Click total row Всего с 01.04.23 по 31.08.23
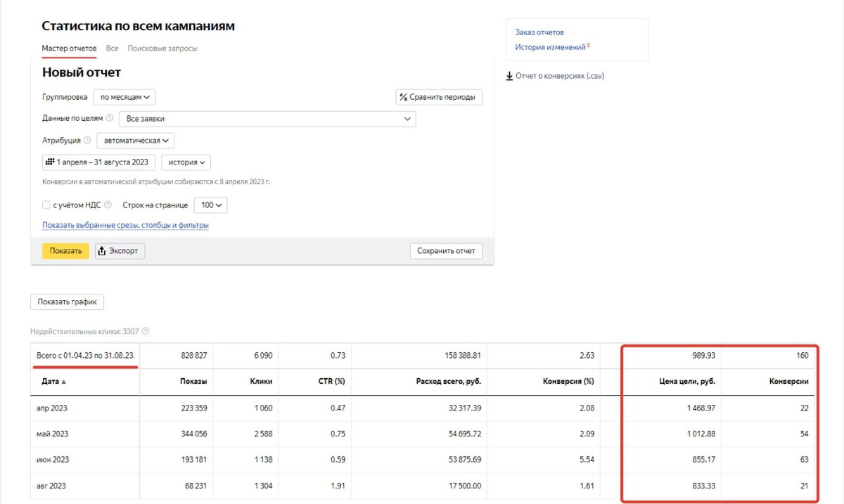 click(85, 356)
